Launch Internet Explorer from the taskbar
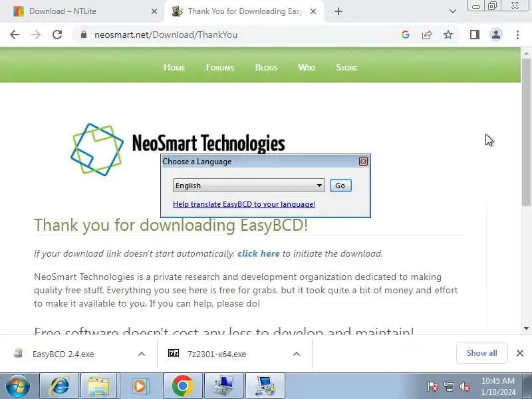Viewport: 532px width, 399px height. (x=59, y=386)
